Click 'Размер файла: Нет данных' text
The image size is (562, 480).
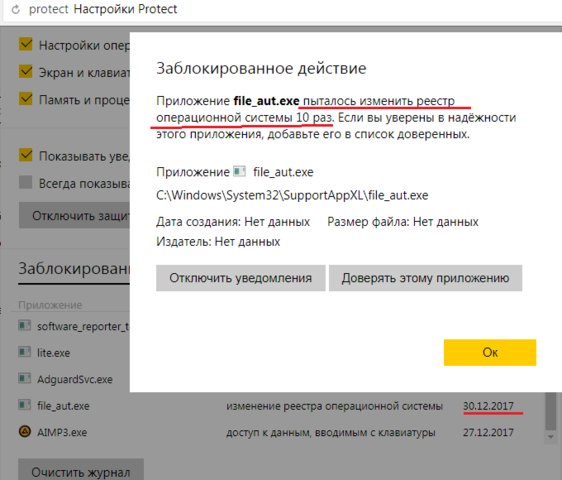(x=403, y=222)
